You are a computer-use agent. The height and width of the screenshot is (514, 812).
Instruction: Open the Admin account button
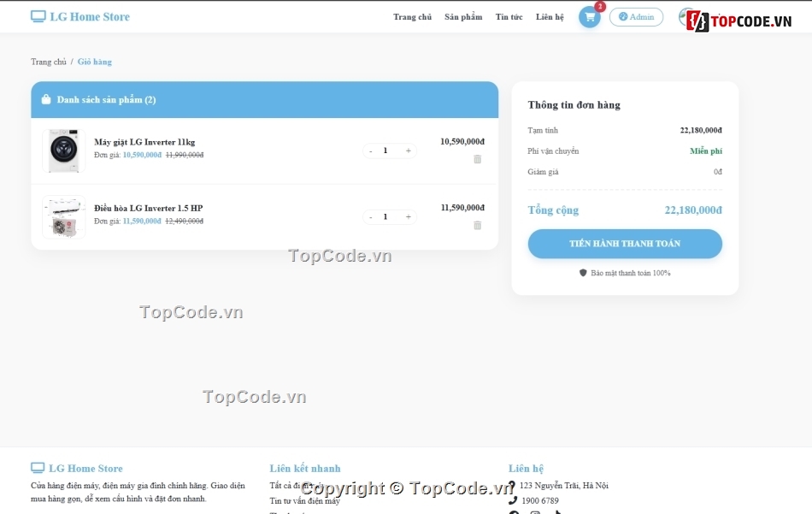click(636, 17)
